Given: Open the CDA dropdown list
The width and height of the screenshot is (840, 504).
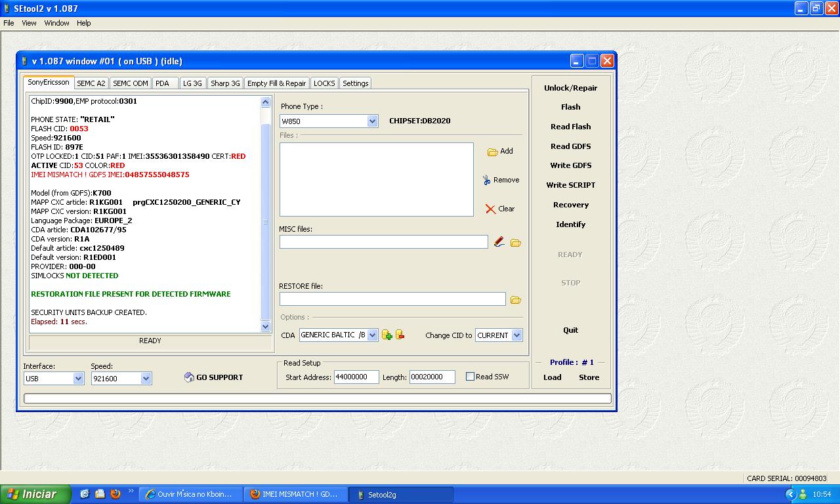Looking at the screenshot, I should tap(372, 335).
